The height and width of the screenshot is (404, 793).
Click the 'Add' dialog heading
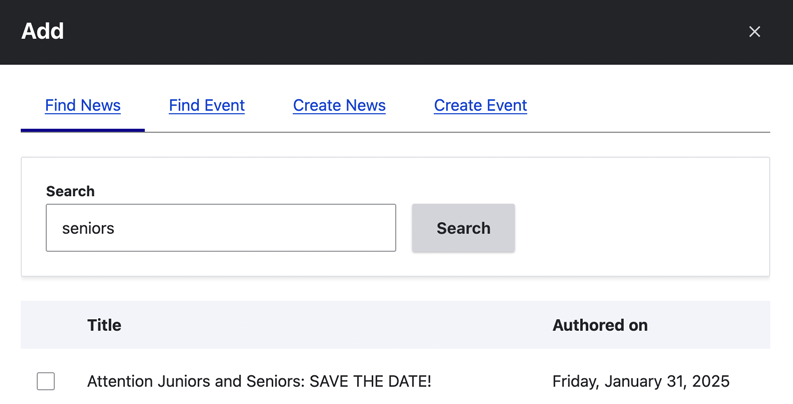coord(42,31)
